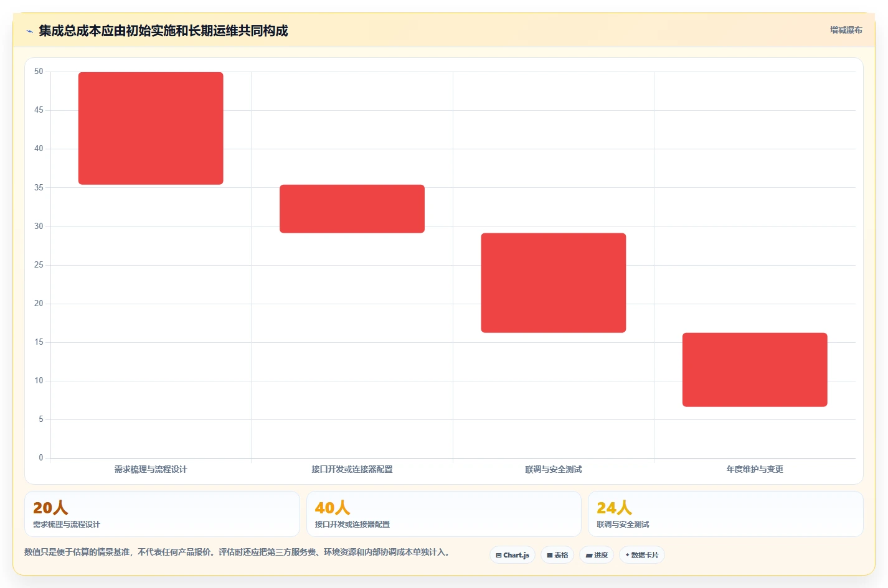
Task: Open the 24人 联调与安全测试 data card
Action: (x=725, y=514)
